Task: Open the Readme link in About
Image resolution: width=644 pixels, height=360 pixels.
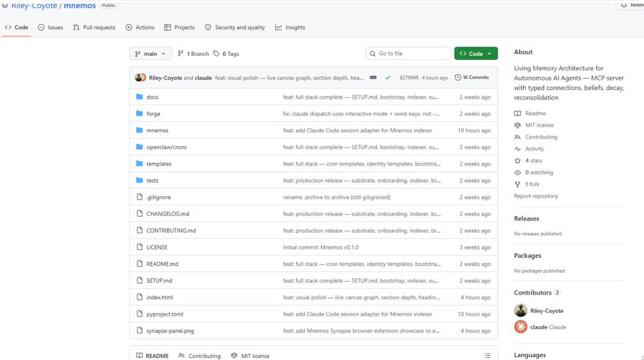Action: tap(530, 113)
